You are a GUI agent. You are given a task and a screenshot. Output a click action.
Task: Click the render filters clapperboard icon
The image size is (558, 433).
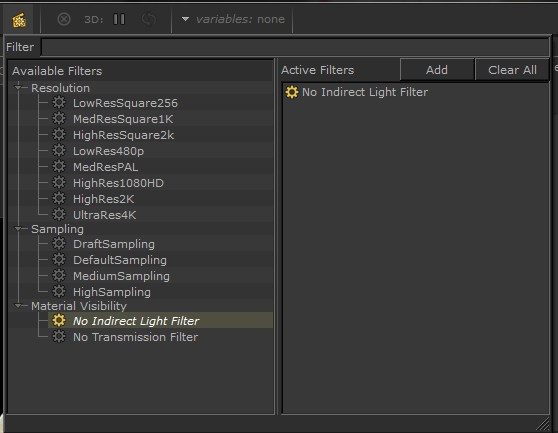19,20
